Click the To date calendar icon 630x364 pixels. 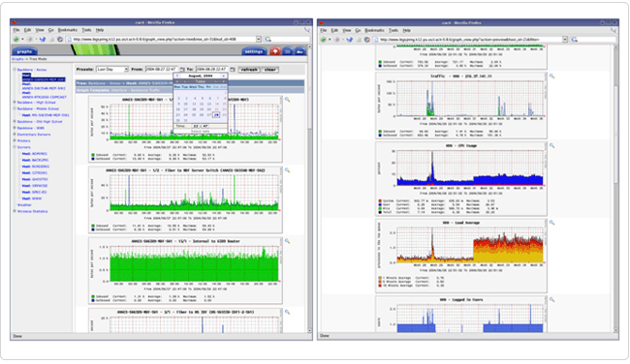coord(233,70)
